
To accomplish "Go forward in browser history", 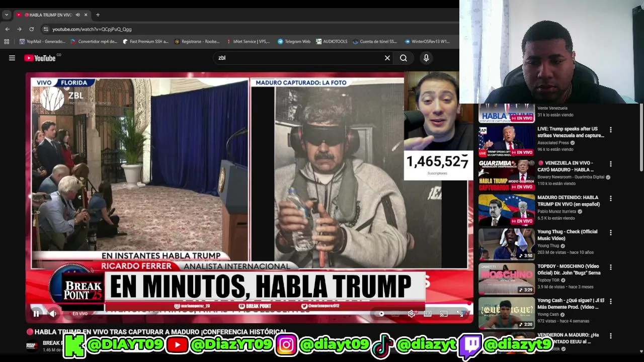I will (x=19, y=29).
